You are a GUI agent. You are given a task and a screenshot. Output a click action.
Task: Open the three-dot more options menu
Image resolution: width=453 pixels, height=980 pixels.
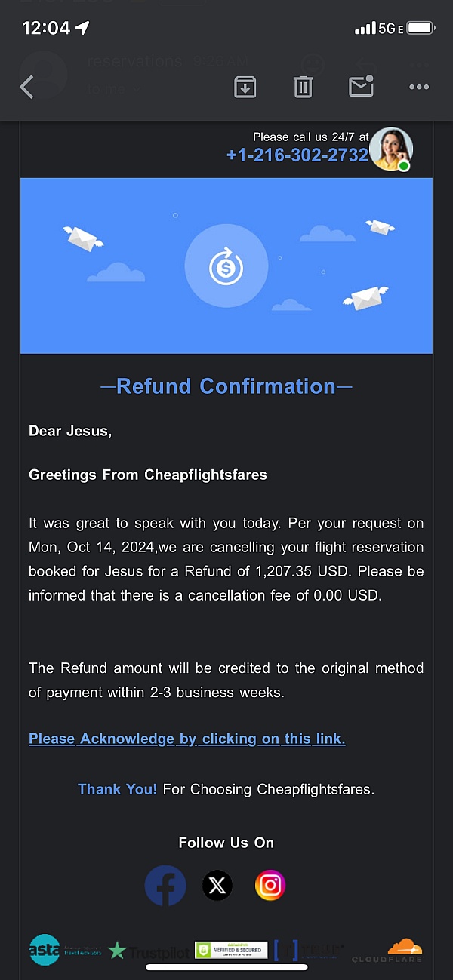(419, 88)
